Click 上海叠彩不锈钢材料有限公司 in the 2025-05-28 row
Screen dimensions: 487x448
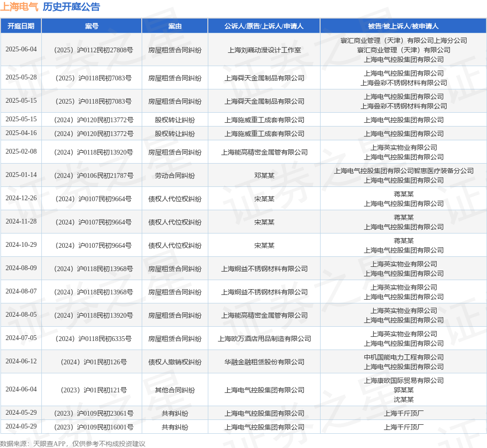(x=404, y=83)
